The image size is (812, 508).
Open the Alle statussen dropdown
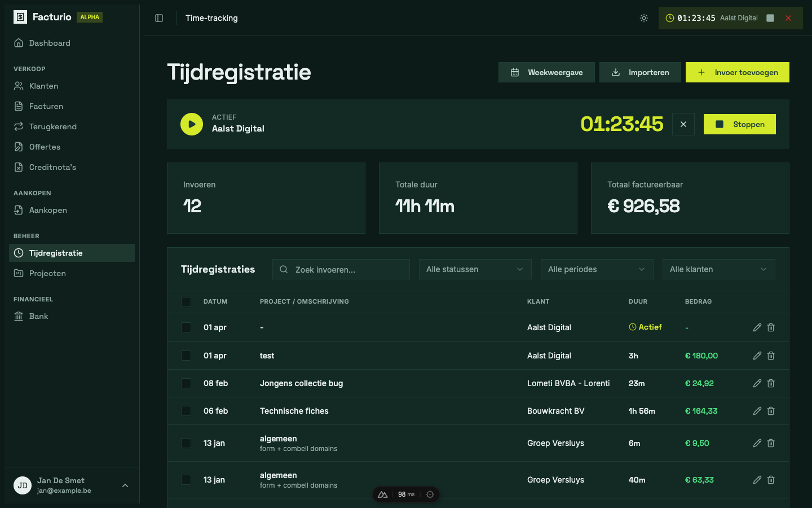[475, 269]
